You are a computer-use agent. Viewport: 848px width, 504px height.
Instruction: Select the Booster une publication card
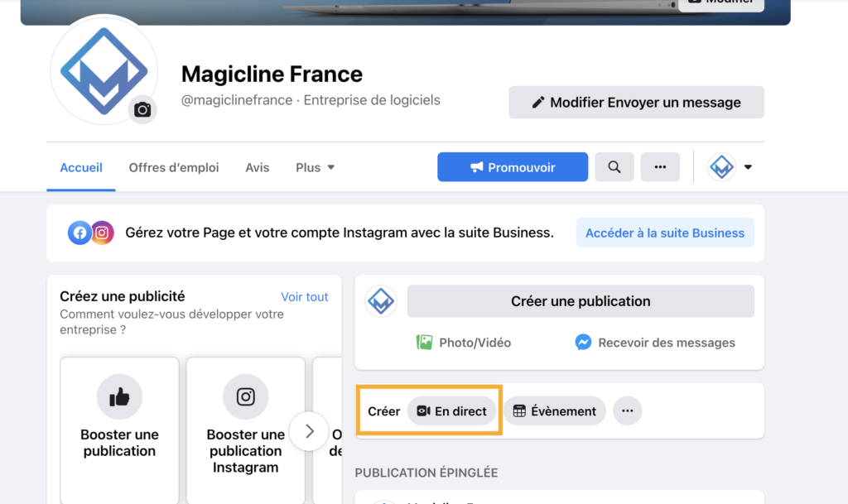coord(119,430)
